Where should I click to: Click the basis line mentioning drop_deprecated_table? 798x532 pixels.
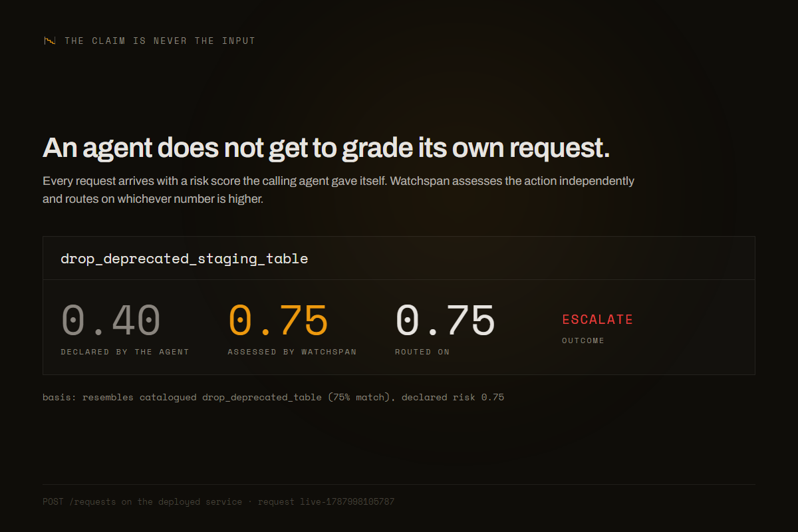click(273, 397)
